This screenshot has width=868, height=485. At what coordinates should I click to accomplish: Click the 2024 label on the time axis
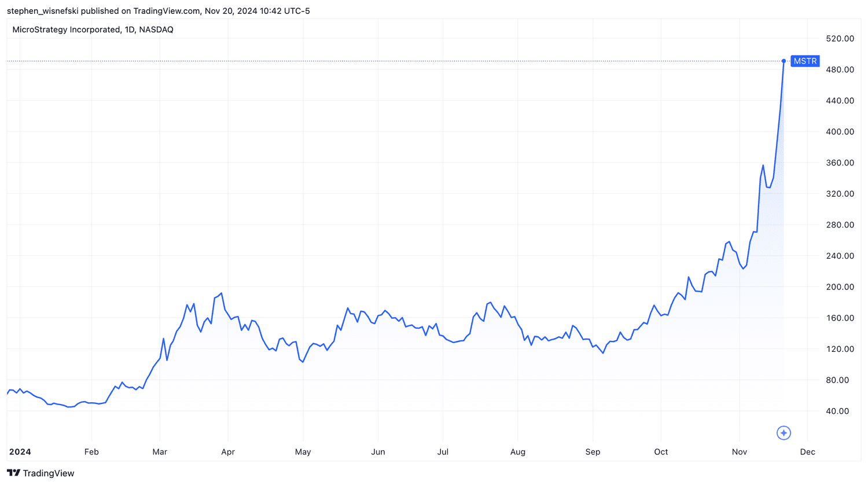click(x=20, y=452)
